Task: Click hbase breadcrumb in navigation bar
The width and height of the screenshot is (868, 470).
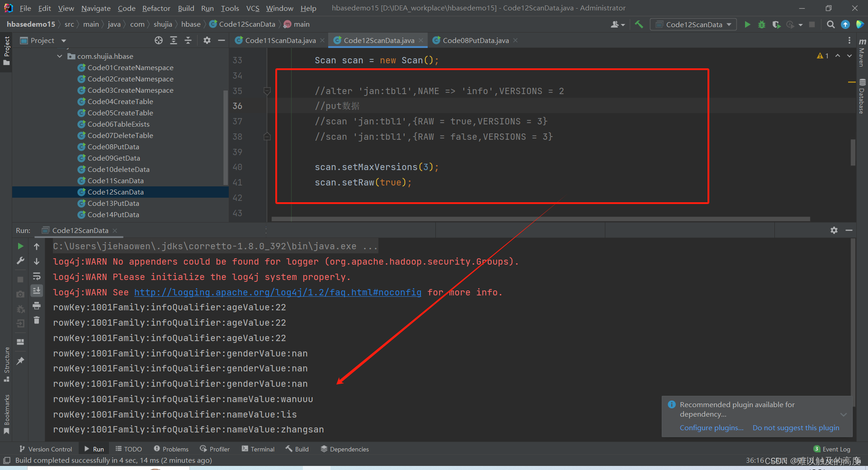Action: (x=191, y=24)
